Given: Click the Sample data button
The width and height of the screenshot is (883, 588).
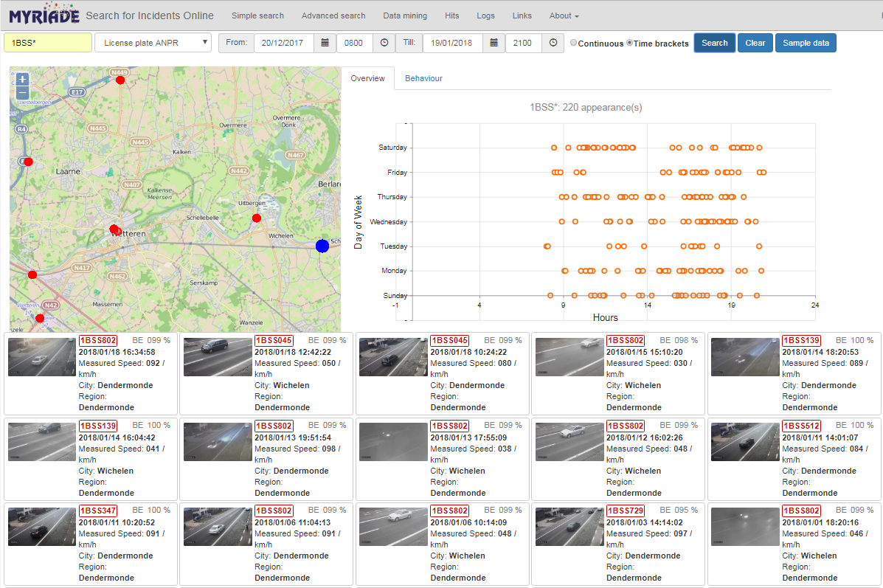Looking at the screenshot, I should coord(806,43).
